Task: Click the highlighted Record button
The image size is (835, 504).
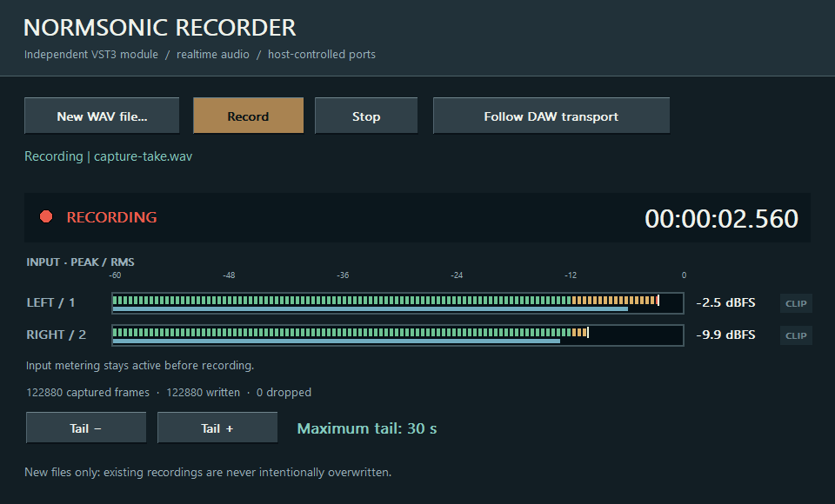Action: 248,116
